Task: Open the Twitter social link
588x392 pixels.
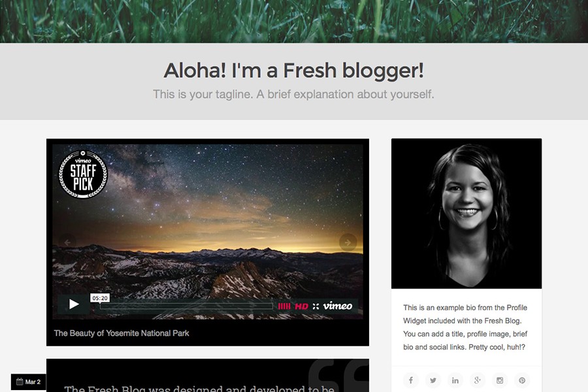Action: (433, 380)
